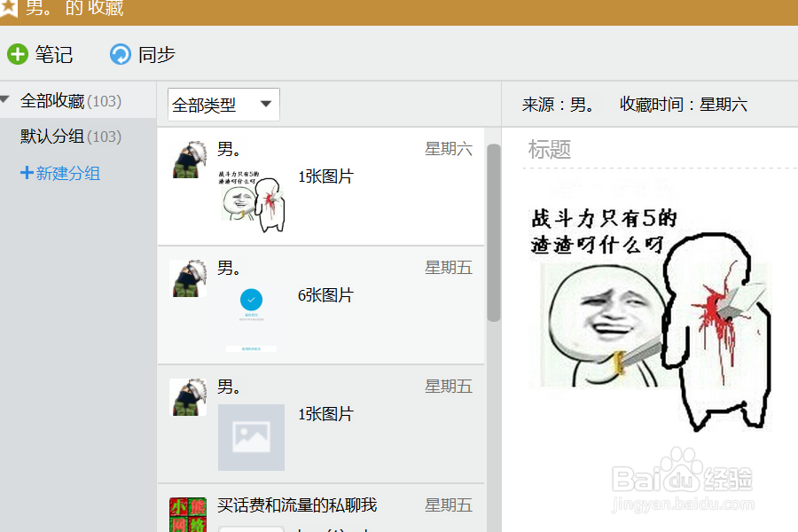Viewport: 798px width, 532px height.
Task: Click the 星期五 date of the 6张图片 entry
Action: pyautogui.click(x=449, y=268)
